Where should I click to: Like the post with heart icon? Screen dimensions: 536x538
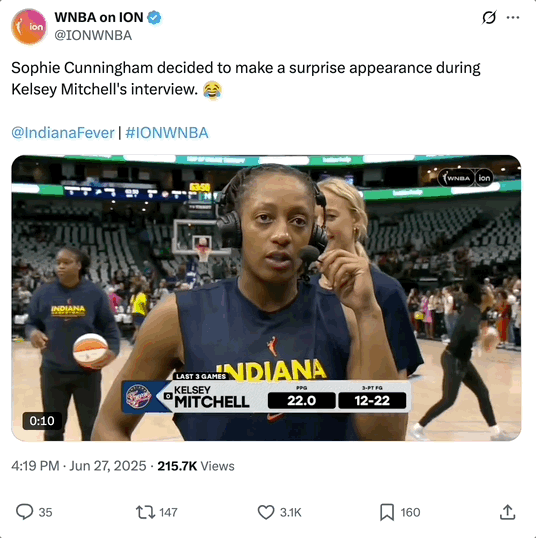pyautogui.click(x=266, y=512)
